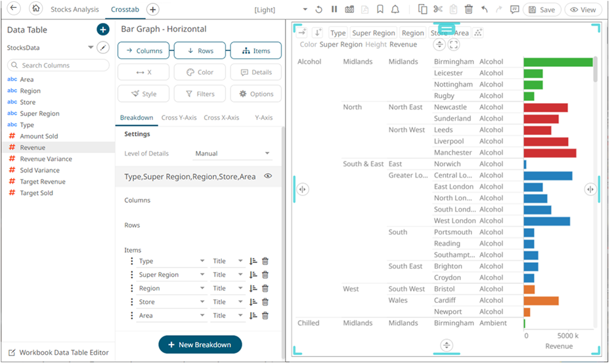Click the red Manchester revenue bar
The width and height of the screenshot is (610, 364).
[550, 153]
